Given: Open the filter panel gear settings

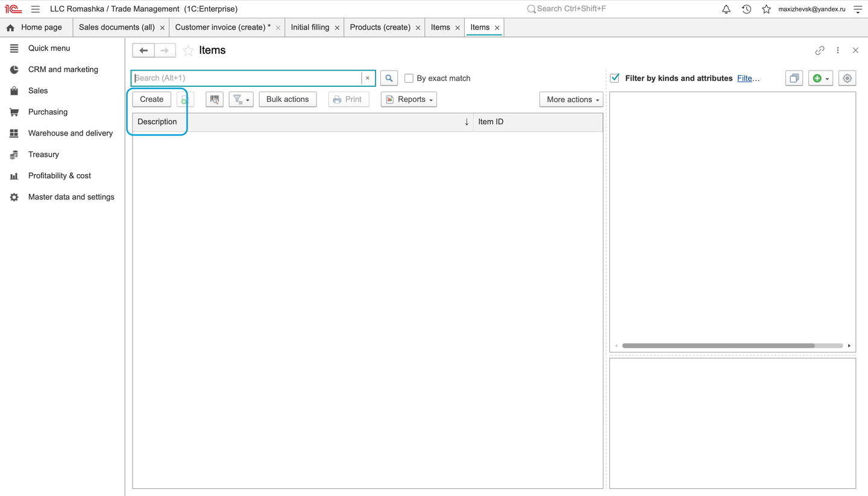Looking at the screenshot, I should [x=848, y=78].
